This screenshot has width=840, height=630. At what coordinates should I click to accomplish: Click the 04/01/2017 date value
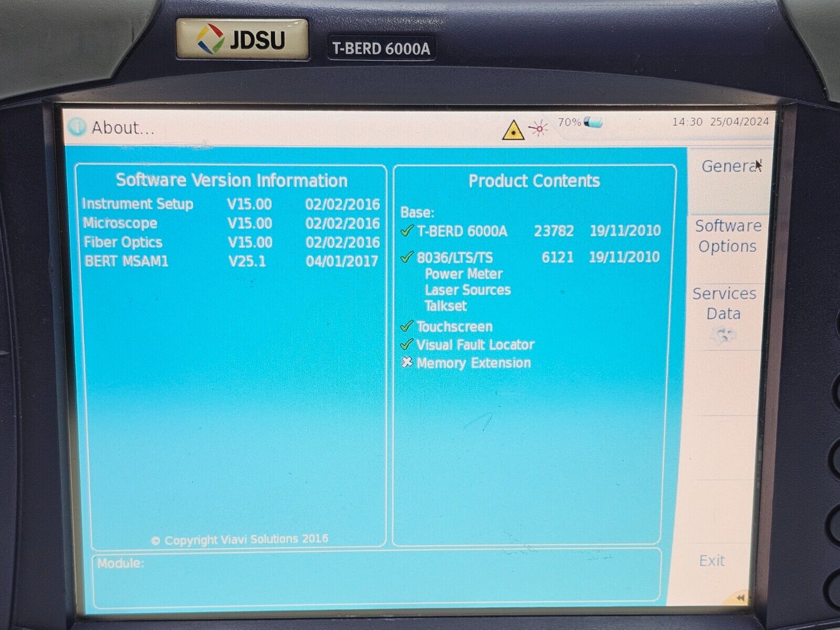(342, 261)
